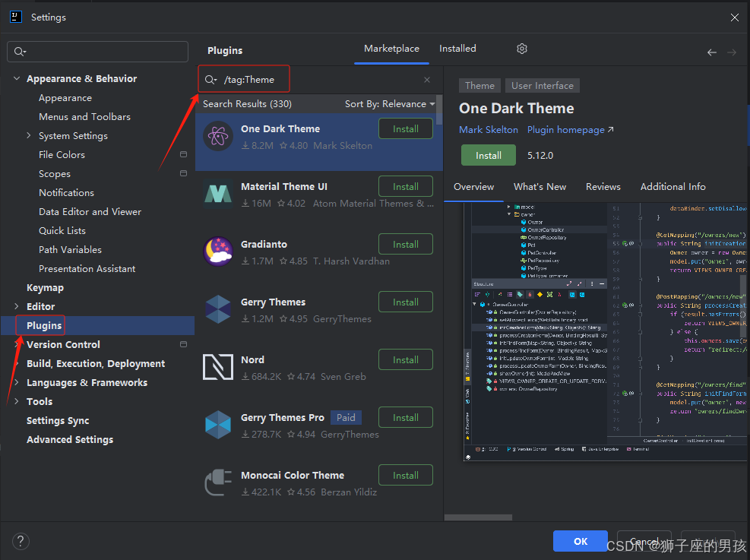Click the plugin search magnifier icon
The image size is (750, 560).
(x=210, y=79)
